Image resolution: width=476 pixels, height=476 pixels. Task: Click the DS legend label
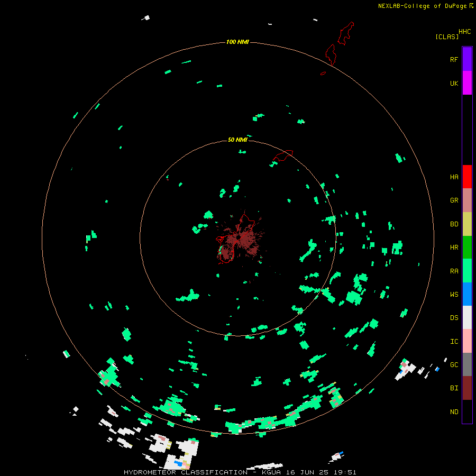454,318
